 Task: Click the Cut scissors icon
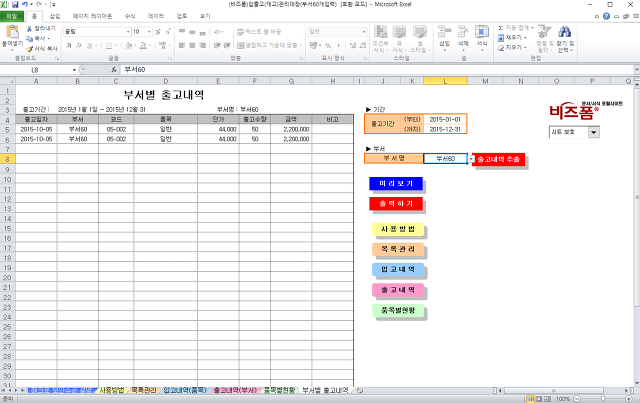29,29
